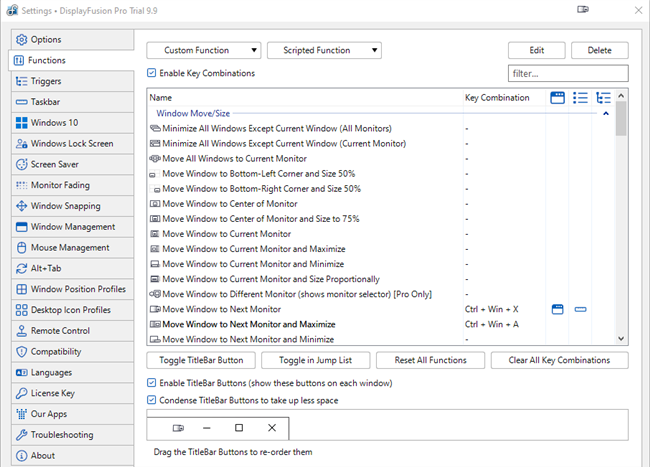Click the Remote Control person icon
The image size is (650, 467).
[x=22, y=331]
